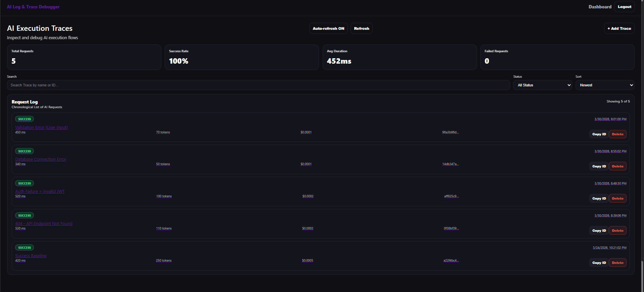Copy ID of Auth Failure trace

pyautogui.click(x=599, y=199)
